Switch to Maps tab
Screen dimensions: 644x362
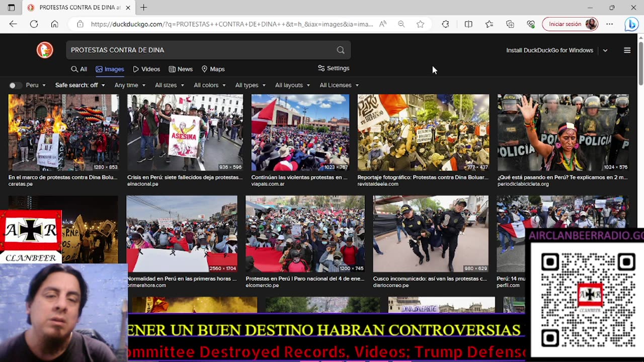click(213, 69)
